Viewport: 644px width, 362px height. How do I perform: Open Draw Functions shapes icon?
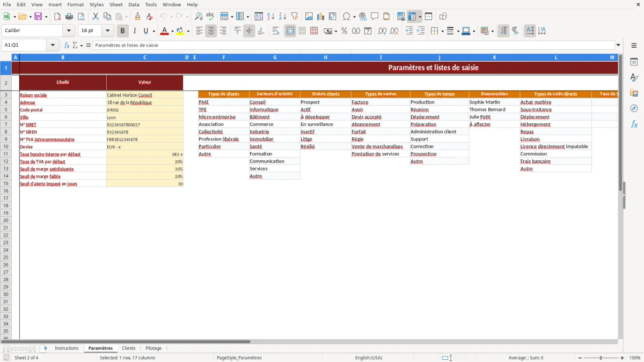(443, 17)
